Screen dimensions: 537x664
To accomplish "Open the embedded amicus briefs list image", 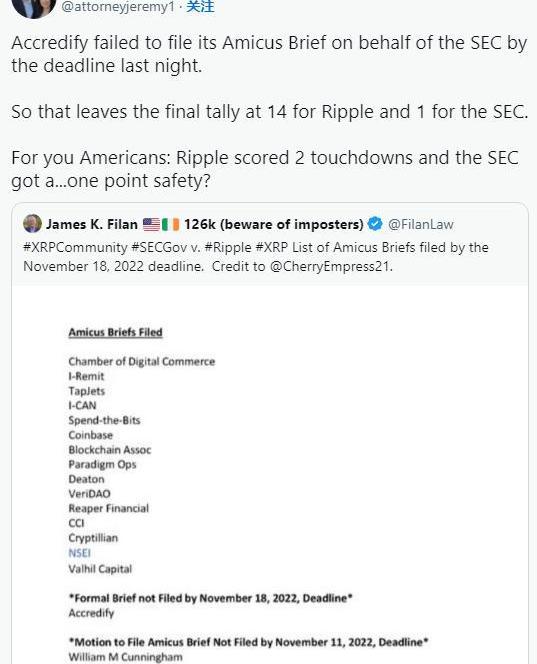I will pyautogui.click(x=270, y=474).
